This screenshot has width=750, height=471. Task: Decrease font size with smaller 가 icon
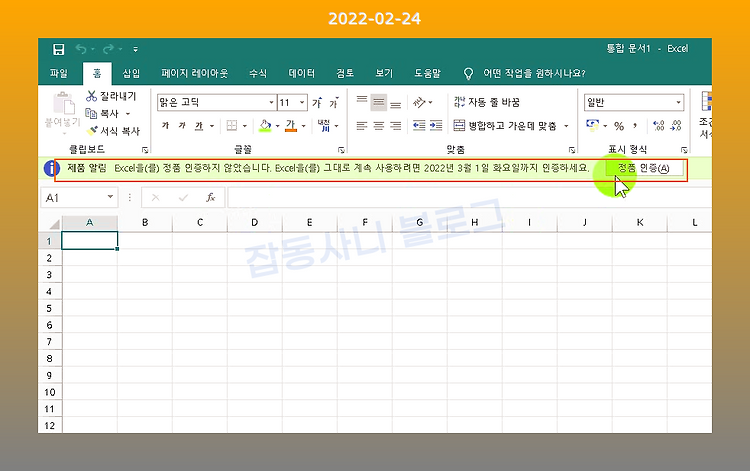[x=334, y=102]
